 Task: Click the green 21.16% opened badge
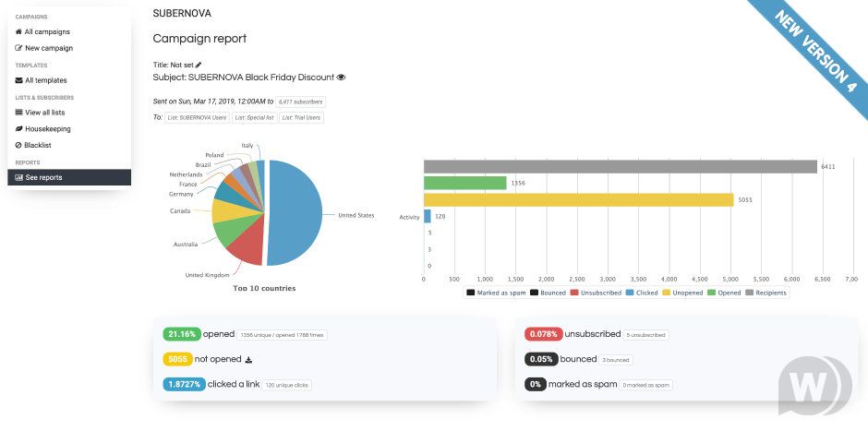(x=181, y=334)
